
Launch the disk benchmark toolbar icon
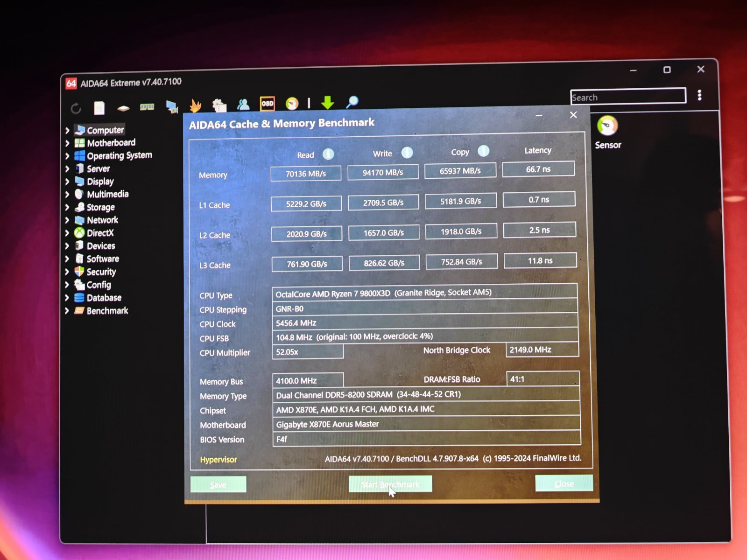[123, 108]
